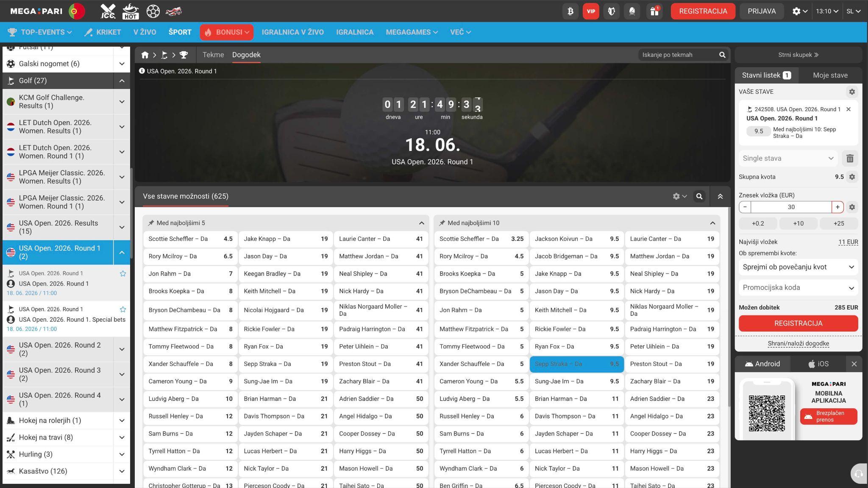Click the match search magnifier icon
868x488 pixels.
pyautogui.click(x=722, y=55)
